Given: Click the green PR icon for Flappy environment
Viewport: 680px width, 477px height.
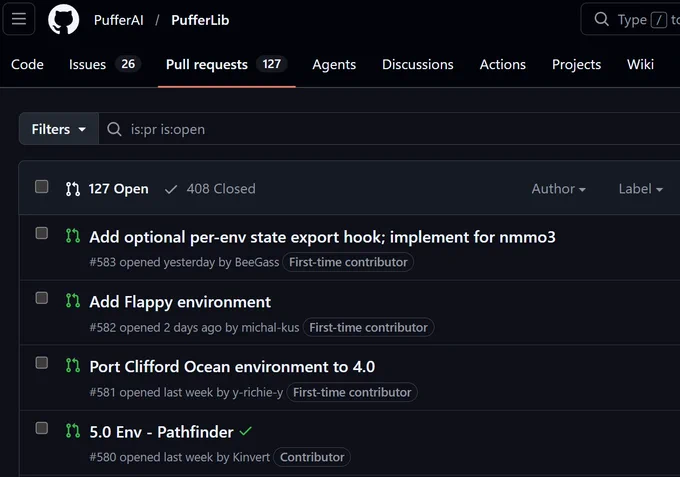Looking at the screenshot, I should coord(73,301).
